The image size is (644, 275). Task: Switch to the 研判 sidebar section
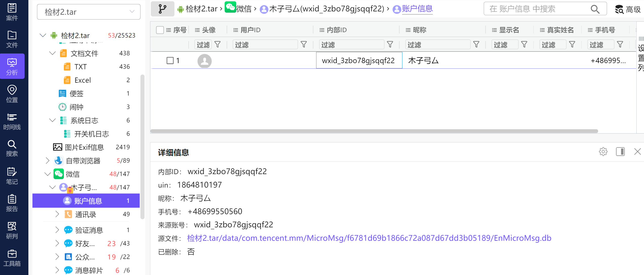click(x=12, y=230)
